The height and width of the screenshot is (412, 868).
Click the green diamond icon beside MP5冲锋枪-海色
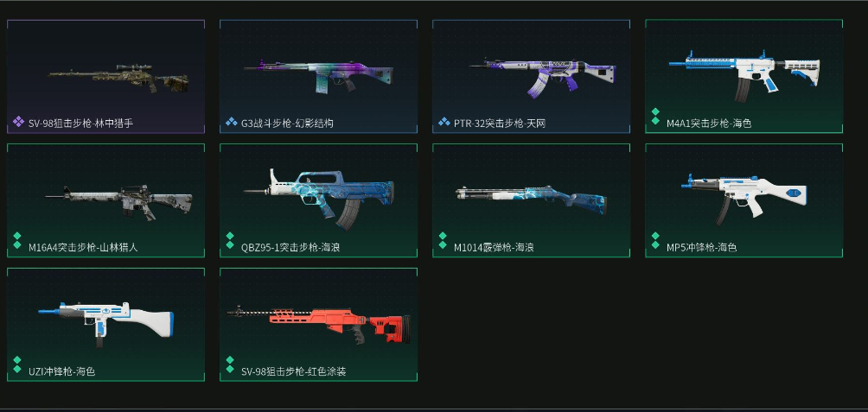[x=655, y=240]
